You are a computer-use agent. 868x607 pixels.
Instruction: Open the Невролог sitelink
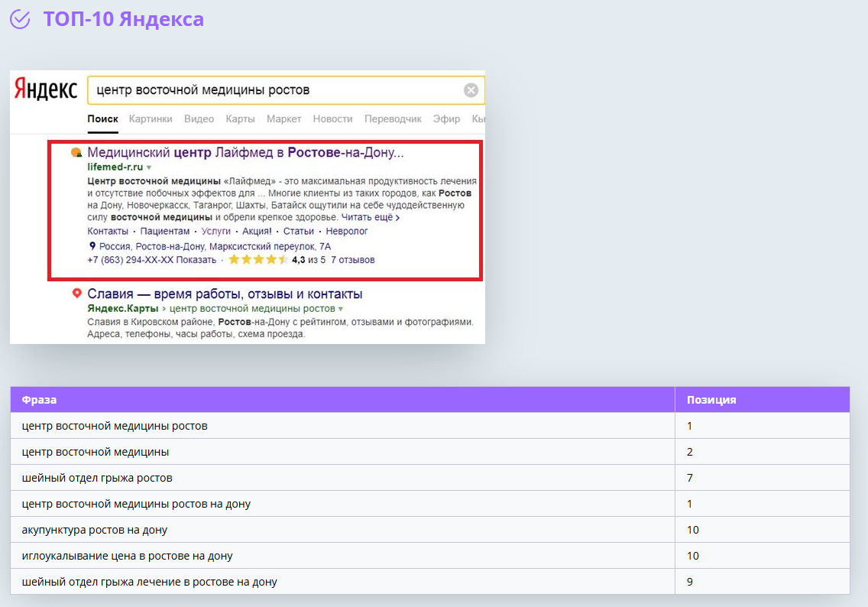click(347, 231)
